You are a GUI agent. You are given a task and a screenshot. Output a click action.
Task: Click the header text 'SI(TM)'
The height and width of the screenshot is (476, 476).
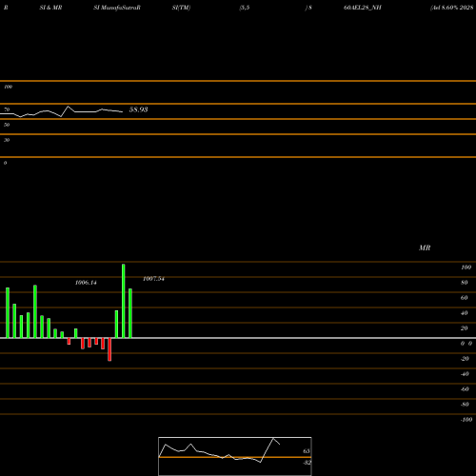pos(181,8)
